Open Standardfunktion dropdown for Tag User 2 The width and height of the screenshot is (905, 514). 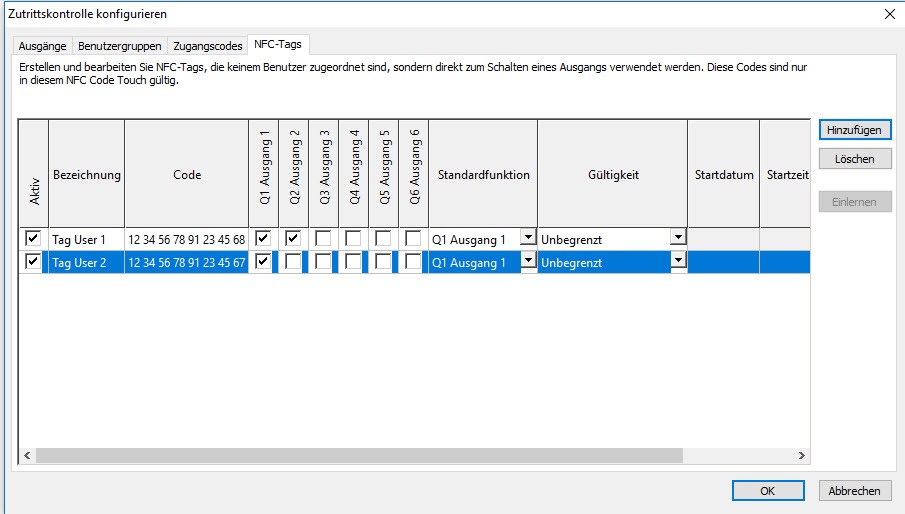(x=528, y=260)
